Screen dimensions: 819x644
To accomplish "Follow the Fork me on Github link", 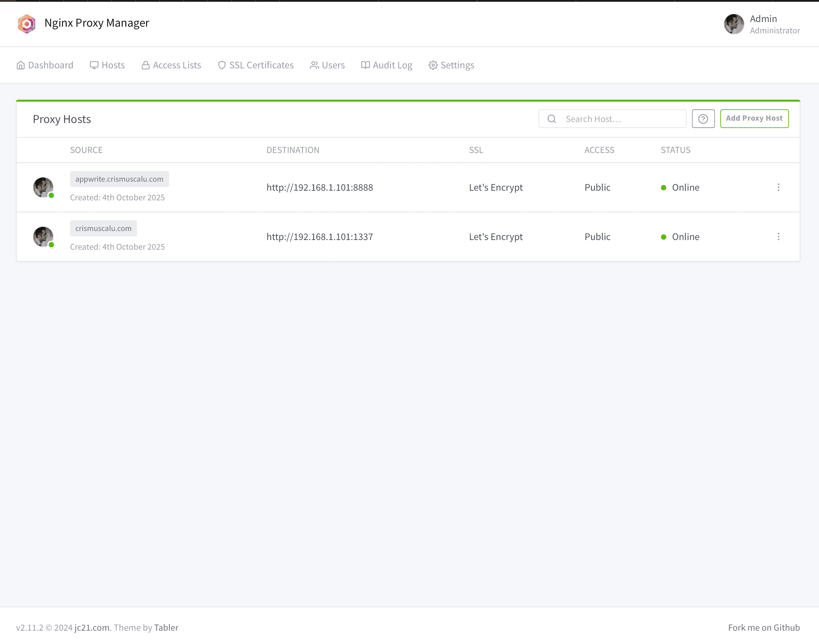I will coord(764,627).
